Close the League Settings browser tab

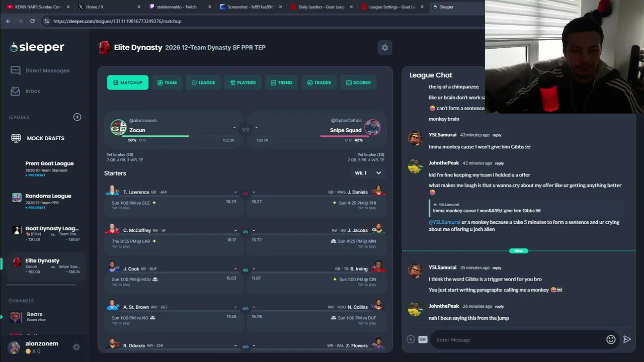click(x=422, y=7)
